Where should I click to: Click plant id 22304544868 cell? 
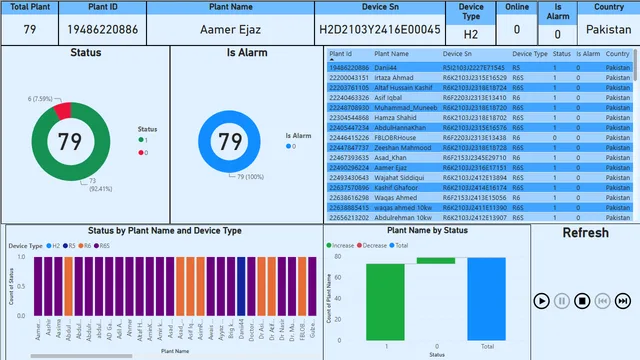(349, 118)
